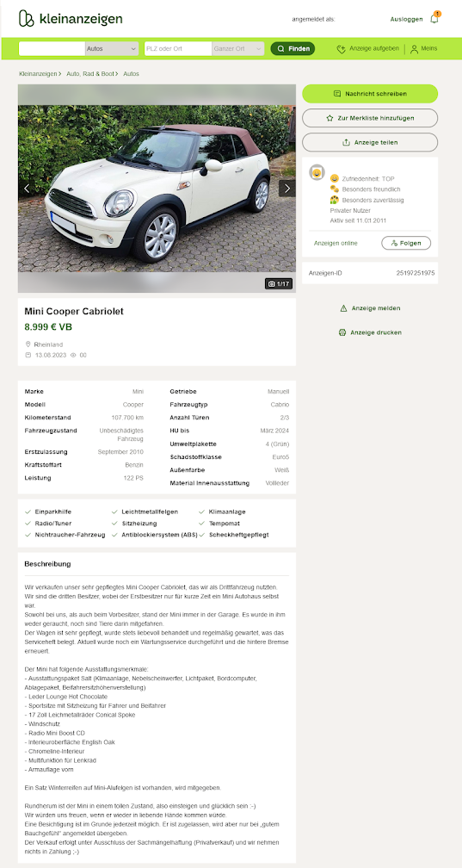This screenshot has width=462, height=868.
Task: Expand the Autos category dropdown
Action: coord(112,49)
